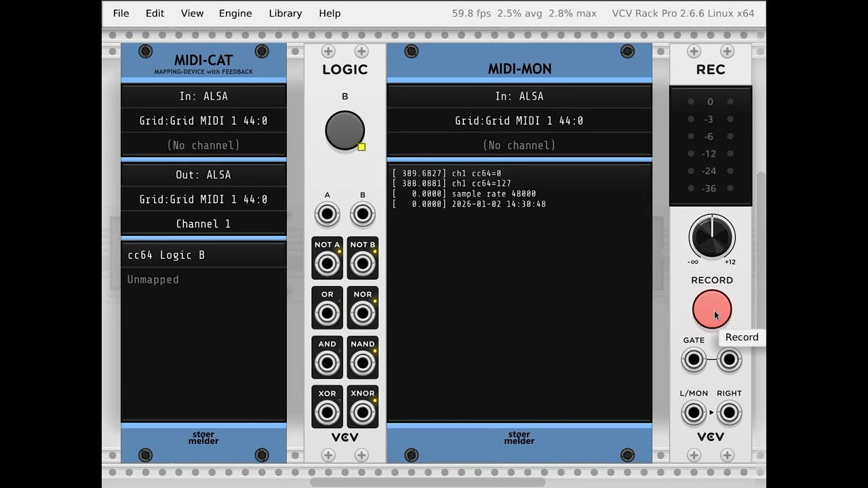Viewport: 868px width, 488px height.
Task: Click MIDI-CAT bottom-left screw
Action: 145,455
